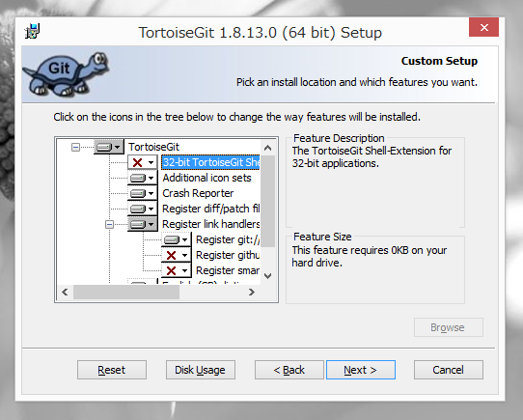Go back with the Back button
The image size is (523, 420).
point(289,370)
